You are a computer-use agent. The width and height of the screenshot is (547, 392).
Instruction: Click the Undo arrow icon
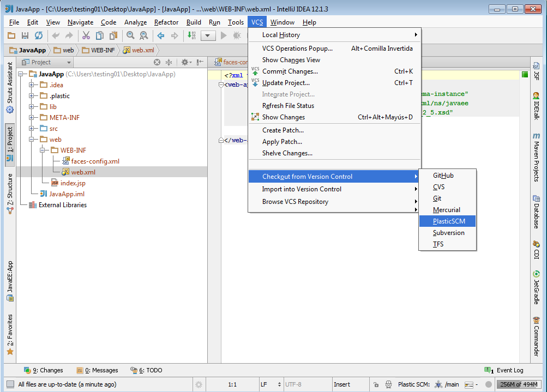[56, 35]
